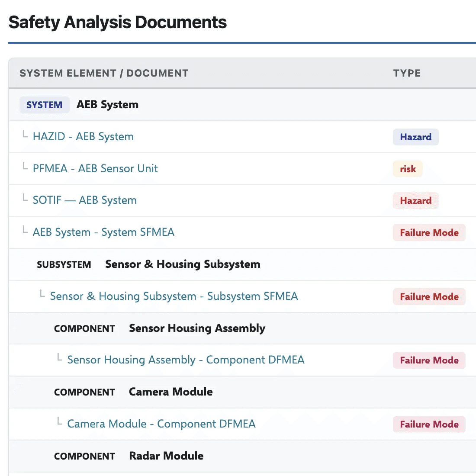Click Failure Mode tag on Camera Module DFMEA row
This screenshot has width=476, height=476.
(429, 425)
